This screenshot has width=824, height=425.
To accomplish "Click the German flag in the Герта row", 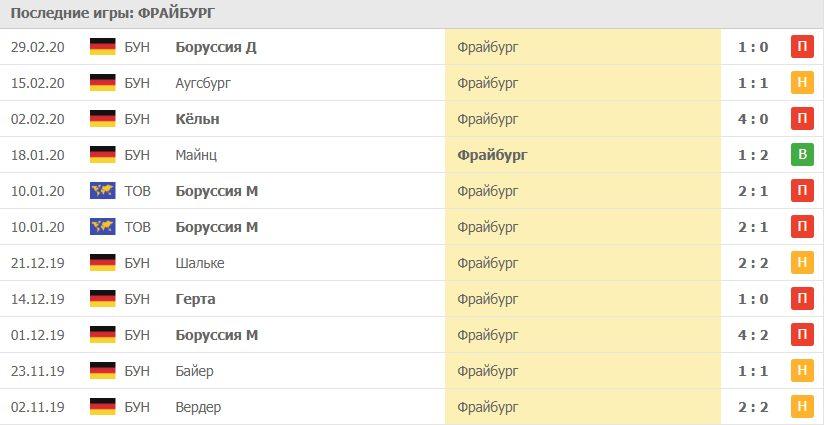I will 103,299.
